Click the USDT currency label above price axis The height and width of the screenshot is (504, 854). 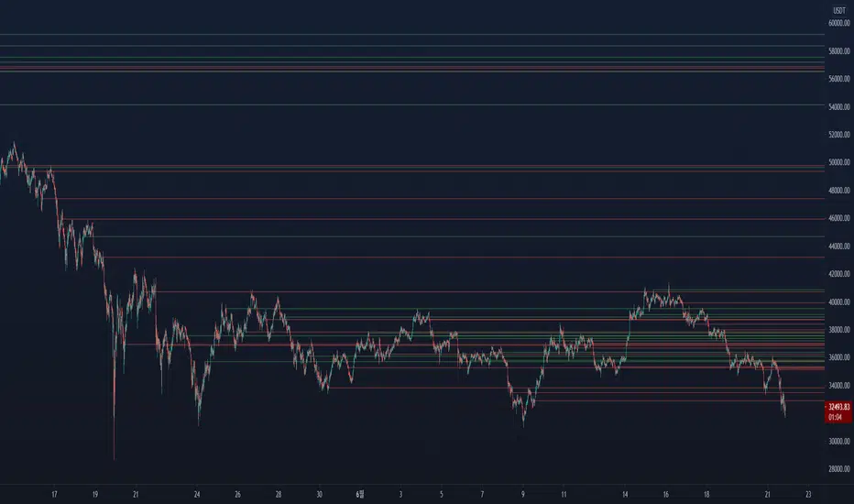(x=838, y=10)
